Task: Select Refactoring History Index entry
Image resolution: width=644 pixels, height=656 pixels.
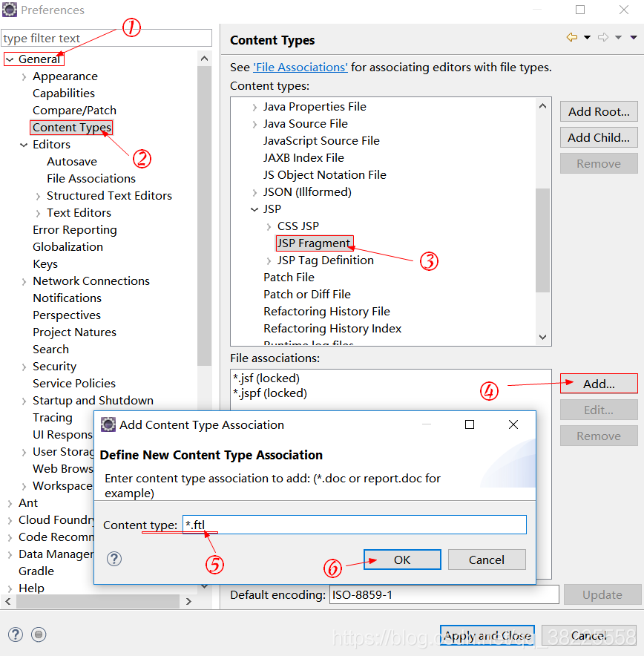Action: click(332, 329)
